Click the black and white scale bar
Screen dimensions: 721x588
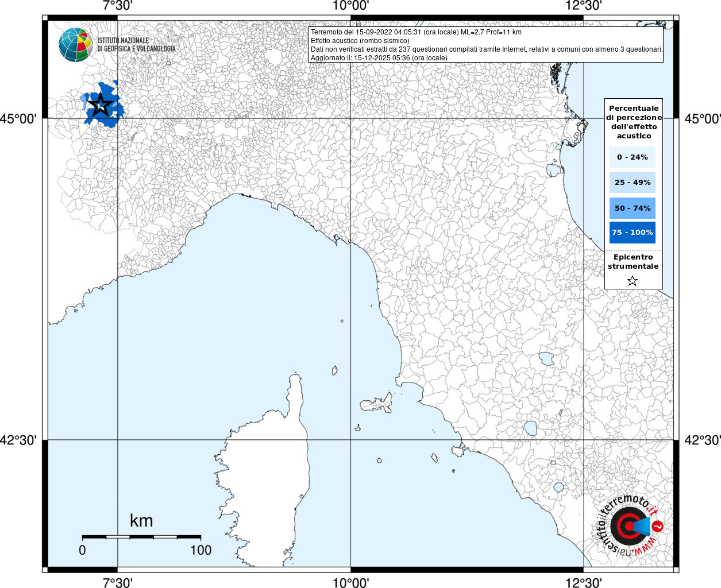[x=141, y=537]
